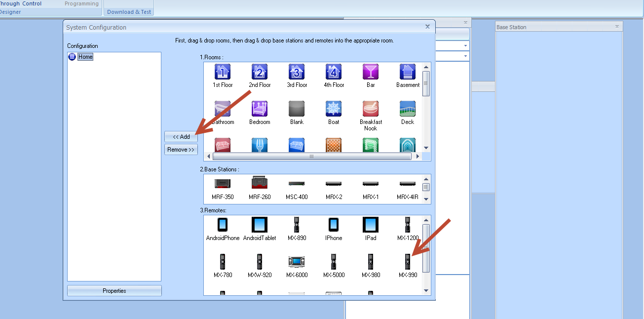Click the Remotes list scrollbar thumb
Viewport: 644px width, 319px height.
[426, 248]
